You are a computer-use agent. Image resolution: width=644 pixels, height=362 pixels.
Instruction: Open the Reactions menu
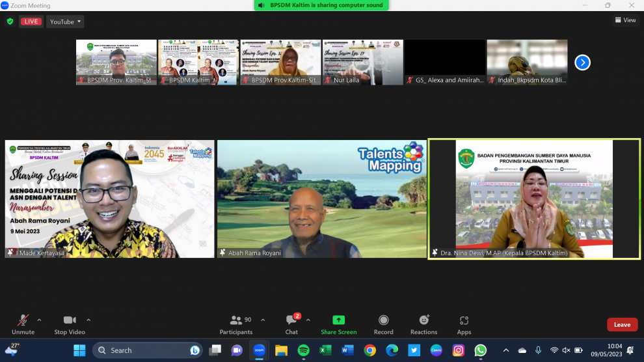click(x=423, y=324)
